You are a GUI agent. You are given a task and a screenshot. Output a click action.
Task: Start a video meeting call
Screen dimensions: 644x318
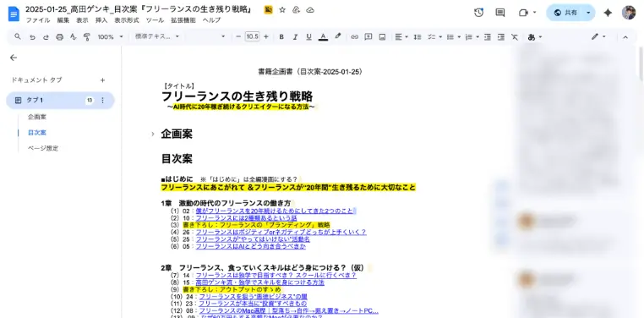pos(523,13)
